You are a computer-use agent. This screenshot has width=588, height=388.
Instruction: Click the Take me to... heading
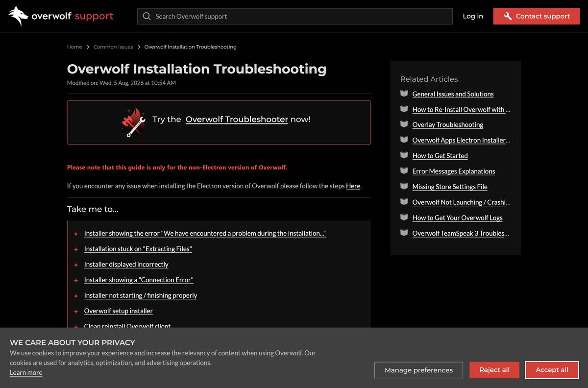click(x=93, y=209)
